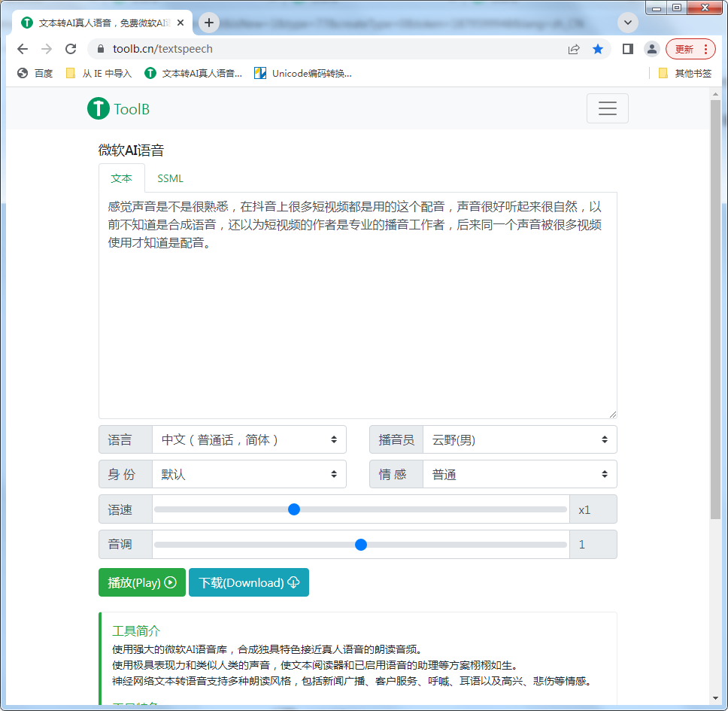Click the 微软AI语音 page title
728x711 pixels.
coord(131,150)
